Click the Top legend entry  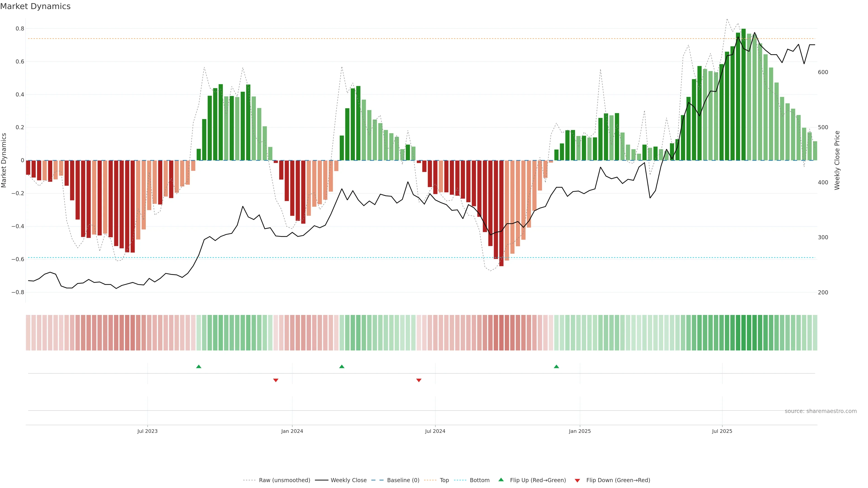[444, 480]
